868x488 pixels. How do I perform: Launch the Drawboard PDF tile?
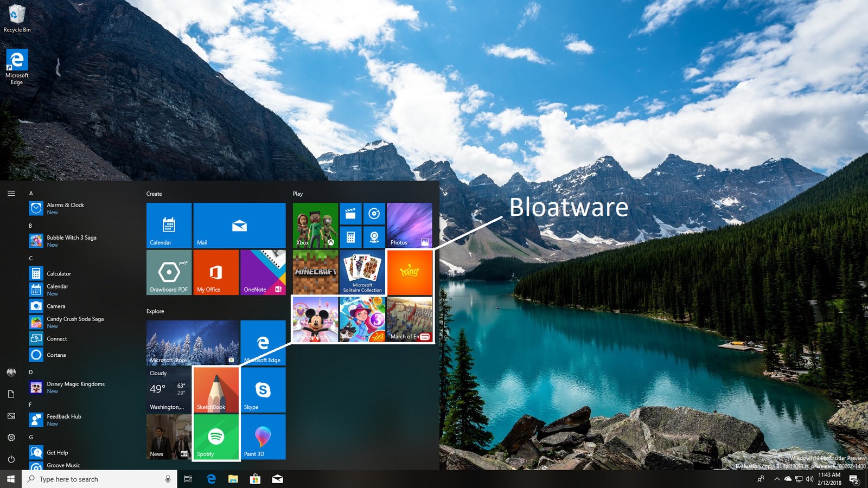pyautogui.click(x=169, y=272)
